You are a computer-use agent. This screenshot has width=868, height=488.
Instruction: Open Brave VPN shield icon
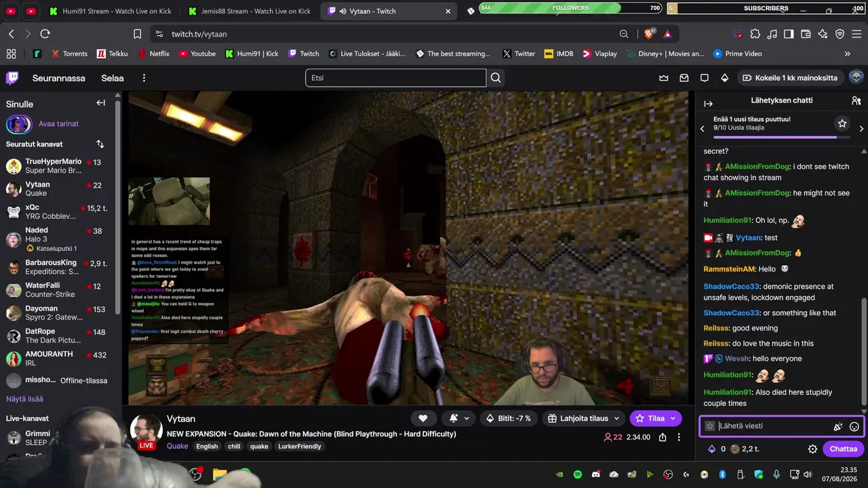click(x=840, y=34)
